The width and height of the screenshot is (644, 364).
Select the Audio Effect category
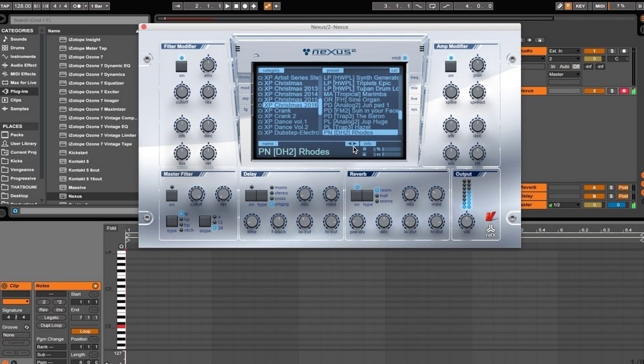(x=23, y=65)
